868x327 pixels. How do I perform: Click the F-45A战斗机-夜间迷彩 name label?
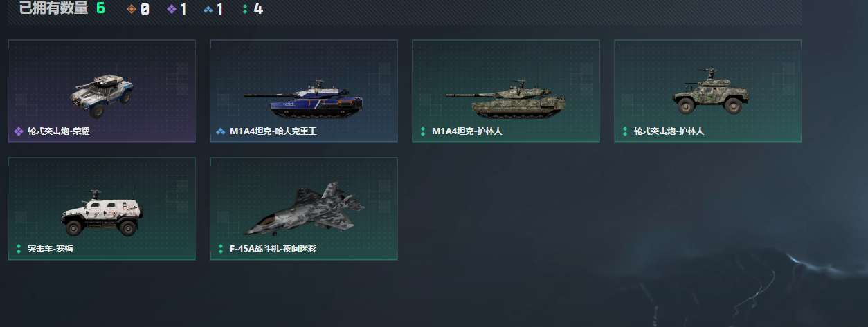pyautogui.click(x=273, y=248)
